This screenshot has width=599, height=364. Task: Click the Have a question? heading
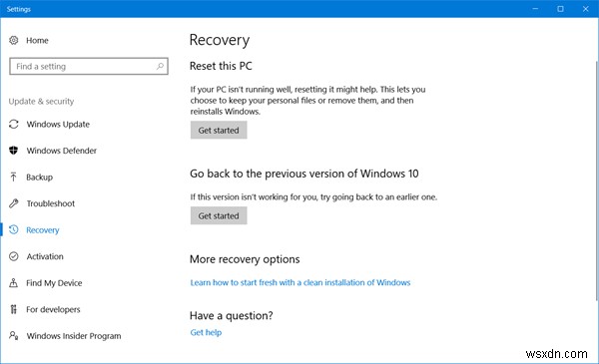pyautogui.click(x=232, y=316)
